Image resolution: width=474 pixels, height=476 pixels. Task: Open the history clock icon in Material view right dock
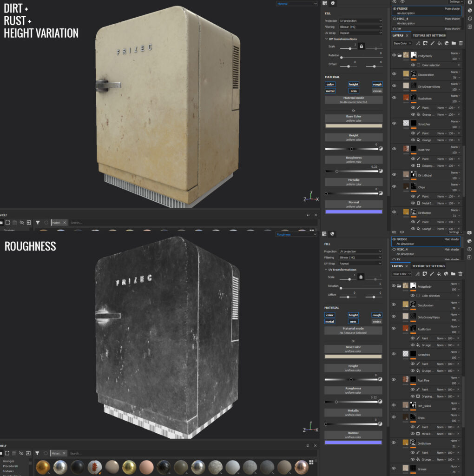point(469,19)
